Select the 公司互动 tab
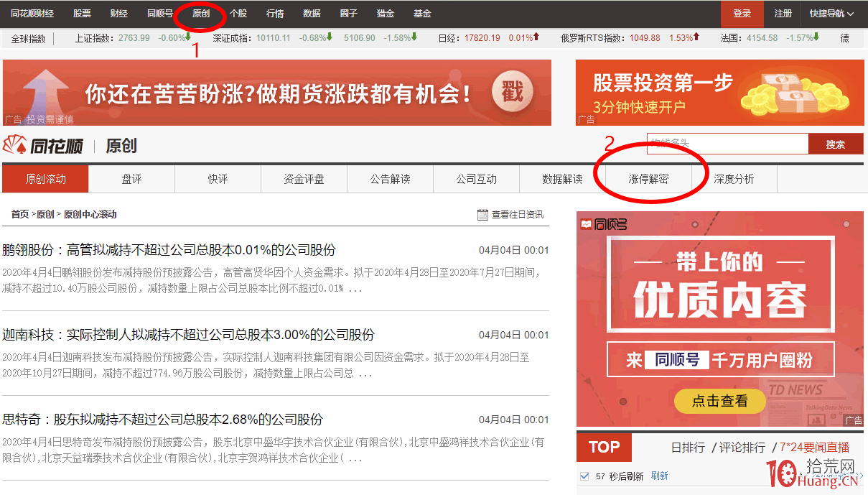 [477, 179]
